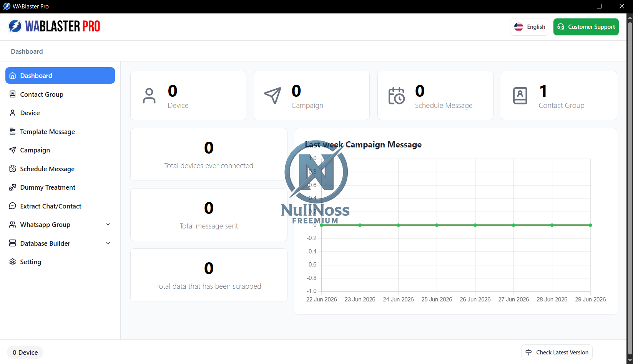
Task: Click the Setting gear icon in sidebar
Action: (13, 262)
